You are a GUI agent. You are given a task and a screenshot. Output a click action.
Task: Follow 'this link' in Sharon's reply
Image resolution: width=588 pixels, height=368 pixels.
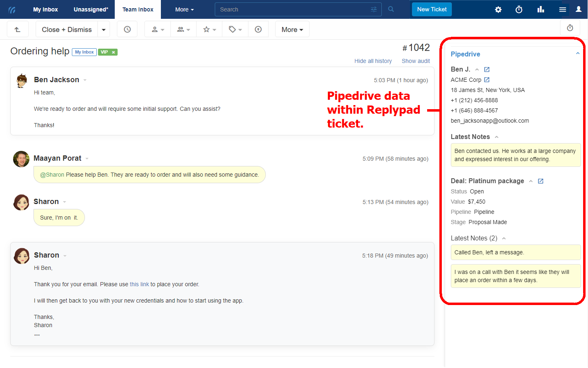pyautogui.click(x=139, y=284)
